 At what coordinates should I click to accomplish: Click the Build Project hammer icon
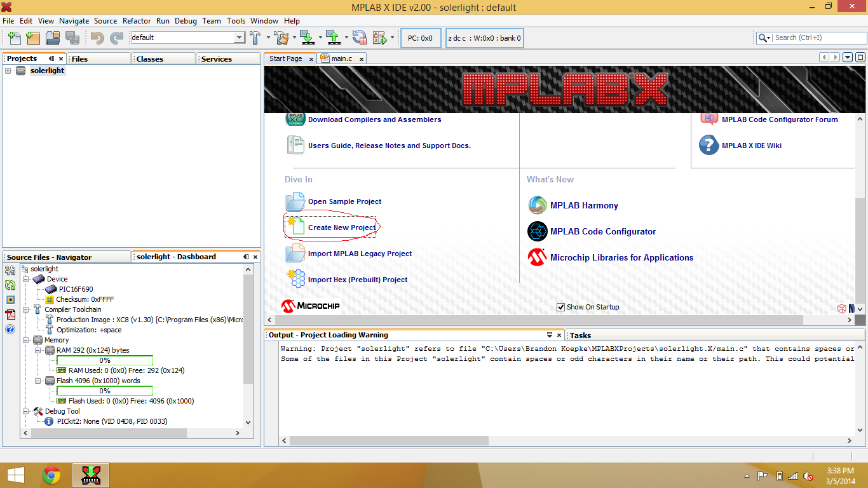tap(255, 37)
